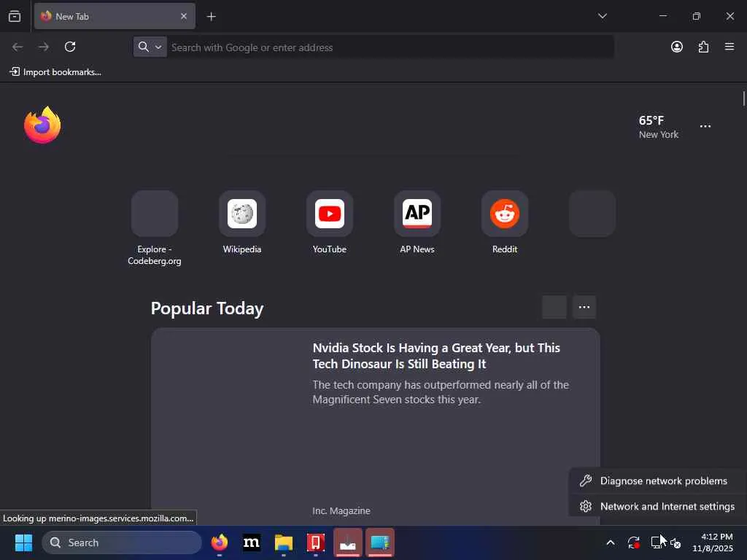Click the Inc. Magazine source label
This screenshot has width=747, height=560.
coord(341,510)
